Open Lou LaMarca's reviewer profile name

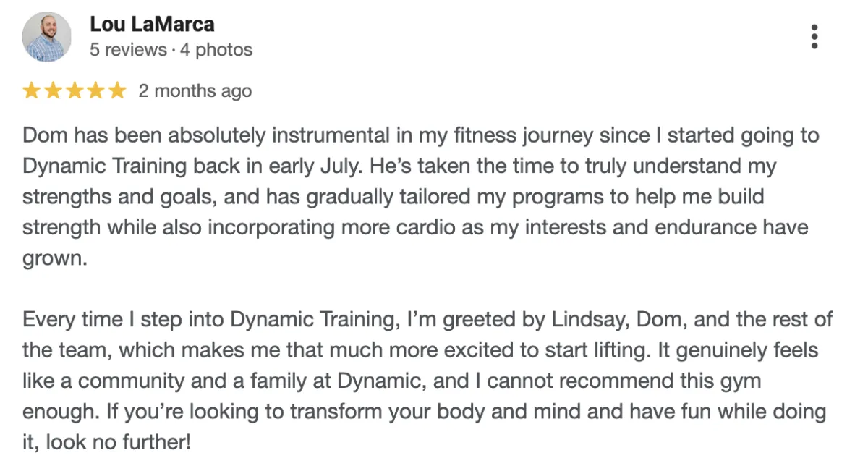pyautogui.click(x=152, y=24)
